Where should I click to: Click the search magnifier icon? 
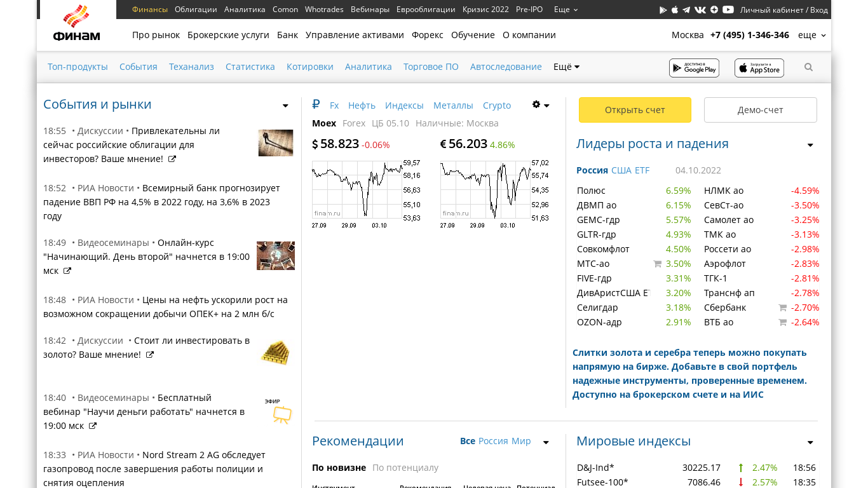808,67
